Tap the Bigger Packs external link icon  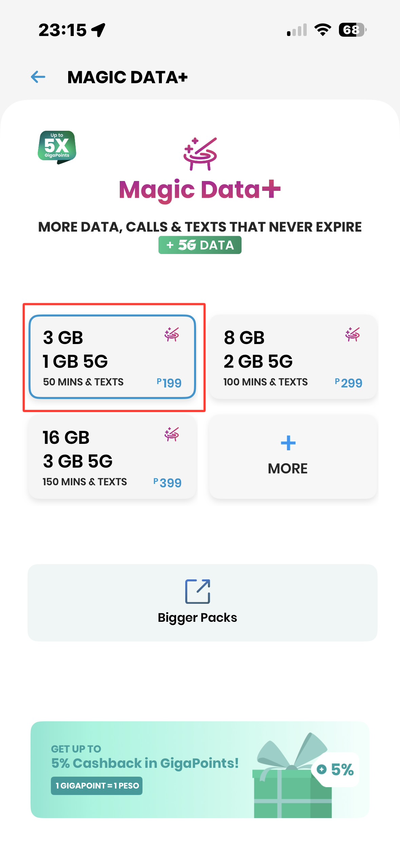197,591
